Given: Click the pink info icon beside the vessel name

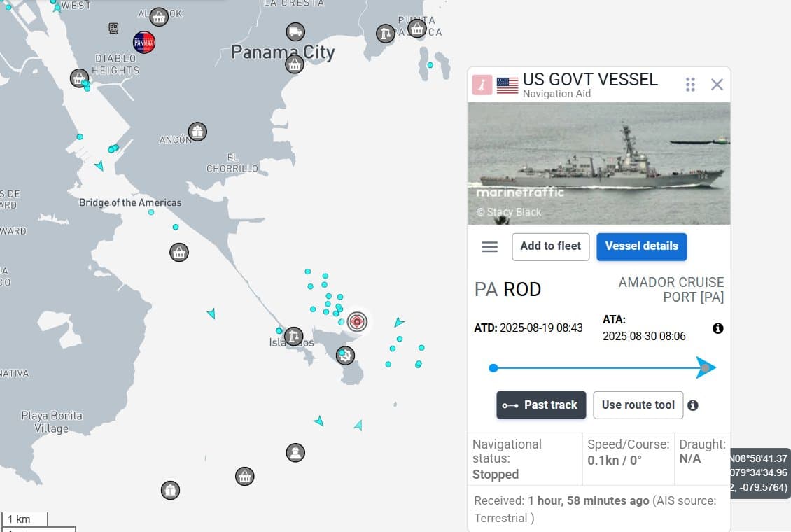Looking at the screenshot, I should coord(482,84).
